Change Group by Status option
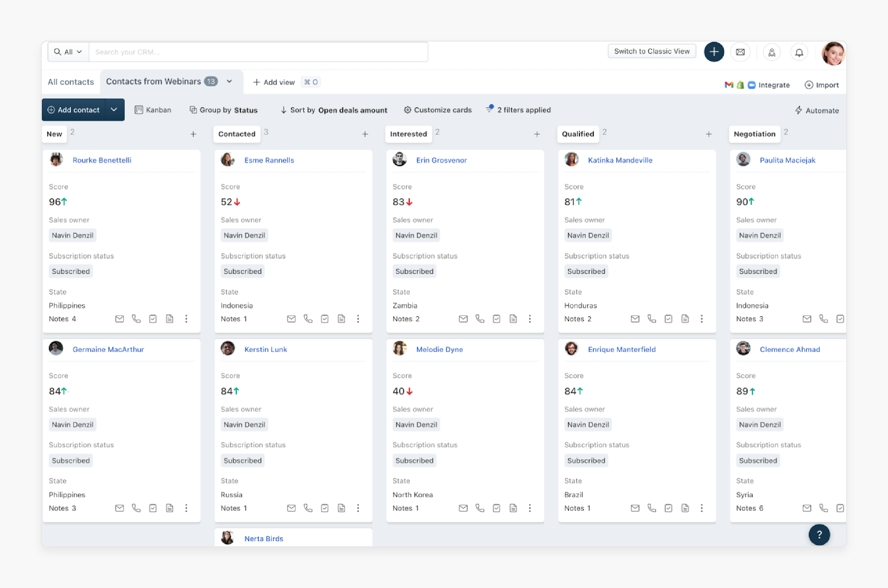 coord(224,110)
